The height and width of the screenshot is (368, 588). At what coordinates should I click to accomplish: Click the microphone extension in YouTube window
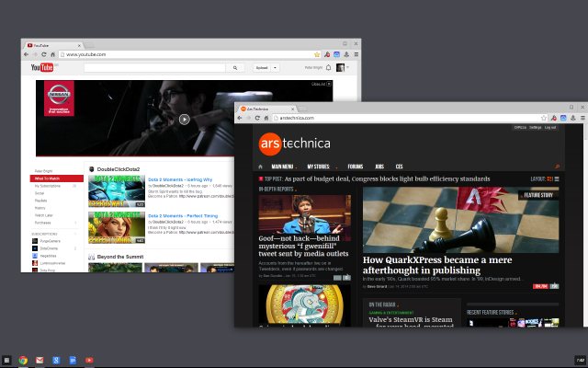point(346,54)
